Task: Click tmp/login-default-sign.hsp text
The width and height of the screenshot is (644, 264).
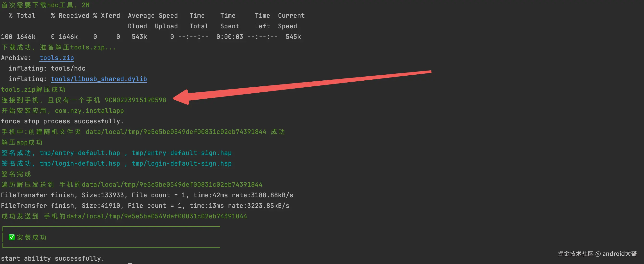Action: pyautogui.click(x=182, y=163)
